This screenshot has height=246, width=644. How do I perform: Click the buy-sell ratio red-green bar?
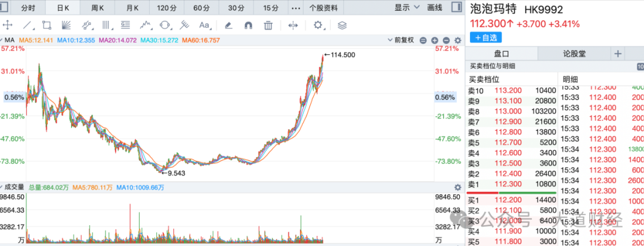click(x=512, y=192)
